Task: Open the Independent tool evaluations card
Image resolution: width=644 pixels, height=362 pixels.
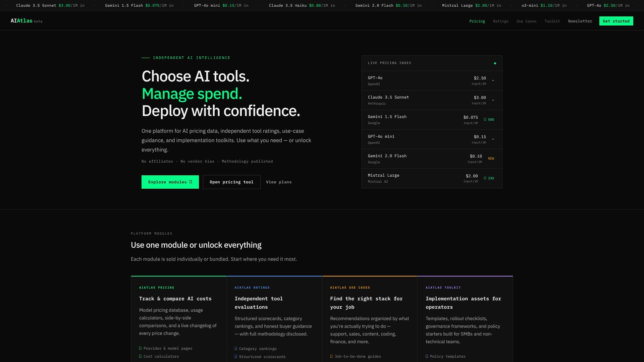Action: coord(274,319)
